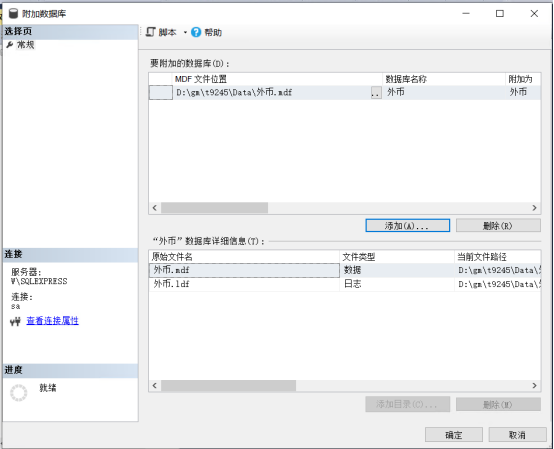Click the blue 帮助 help icon
The width and height of the screenshot is (554, 449).
[196, 33]
